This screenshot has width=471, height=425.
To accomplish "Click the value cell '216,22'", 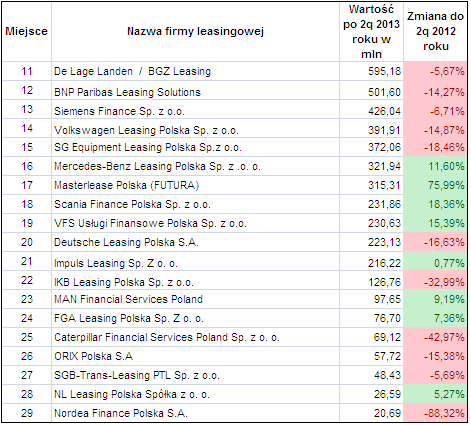I will pos(371,261).
